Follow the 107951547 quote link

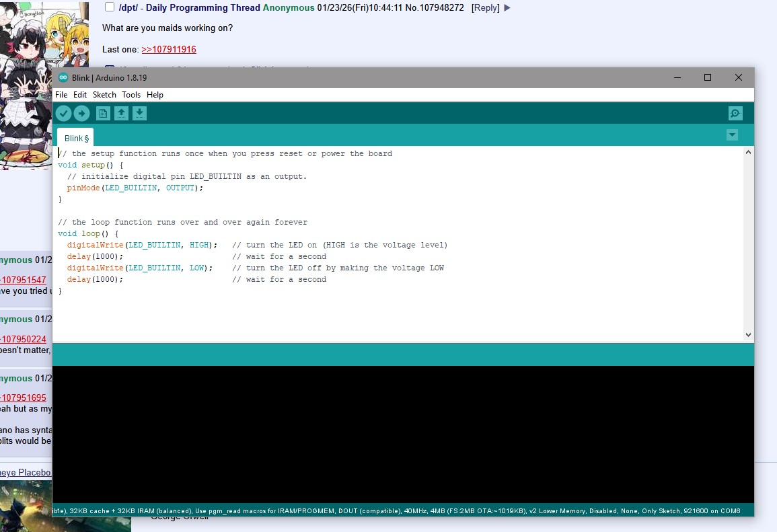point(23,280)
